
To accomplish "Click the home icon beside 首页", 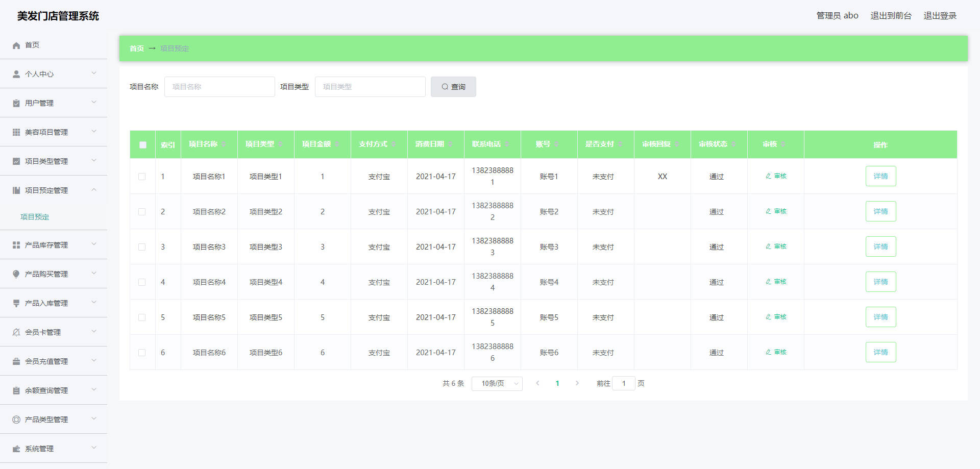I will coord(16,45).
